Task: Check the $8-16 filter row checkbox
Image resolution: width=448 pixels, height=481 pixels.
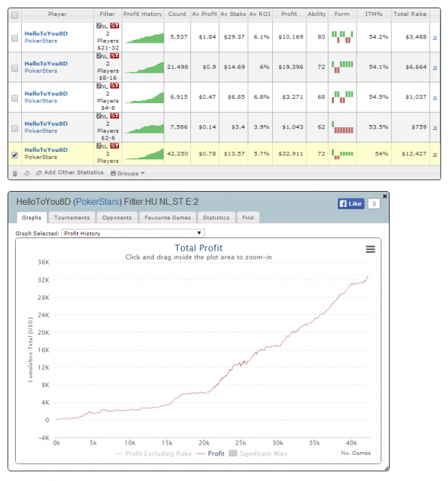Action: point(14,68)
